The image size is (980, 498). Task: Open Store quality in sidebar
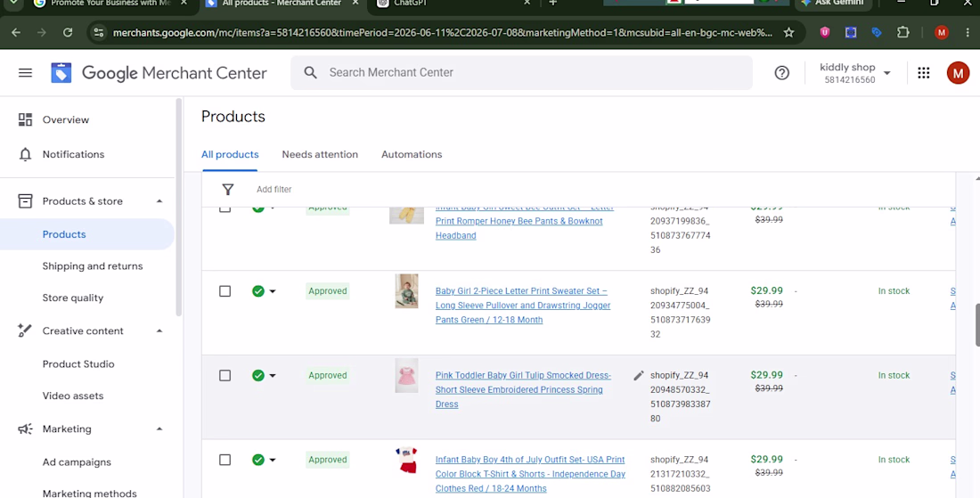73,298
